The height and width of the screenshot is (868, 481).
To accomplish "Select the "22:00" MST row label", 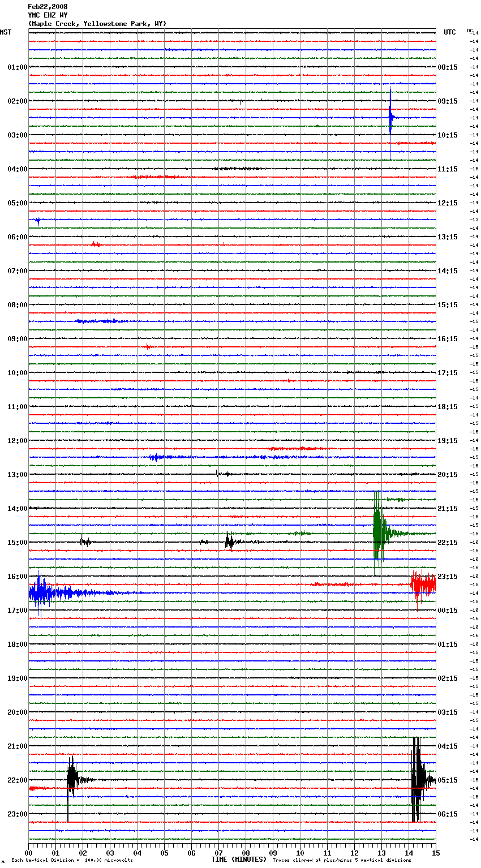I will click(x=18, y=780).
